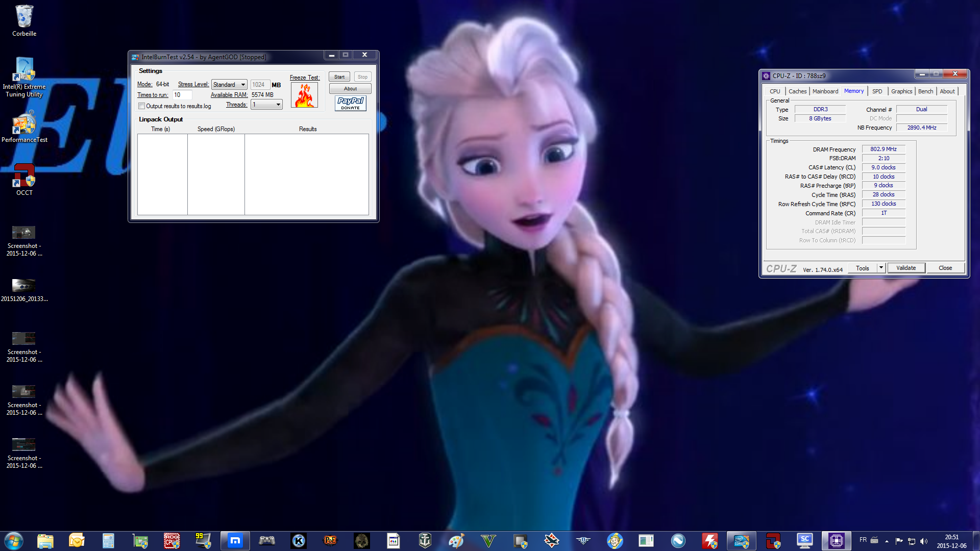Launch Intel(R) Extreme Tuning Utility shortcut
The width and height of the screenshot is (980, 551).
24,77
